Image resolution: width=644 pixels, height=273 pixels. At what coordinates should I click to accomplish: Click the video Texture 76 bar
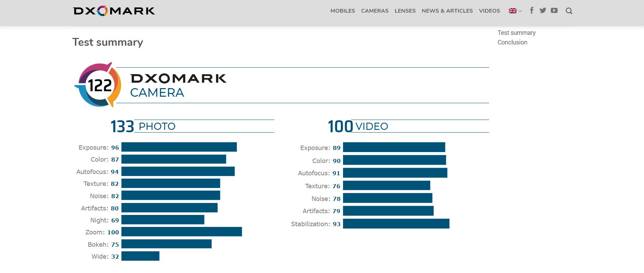click(386, 186)
